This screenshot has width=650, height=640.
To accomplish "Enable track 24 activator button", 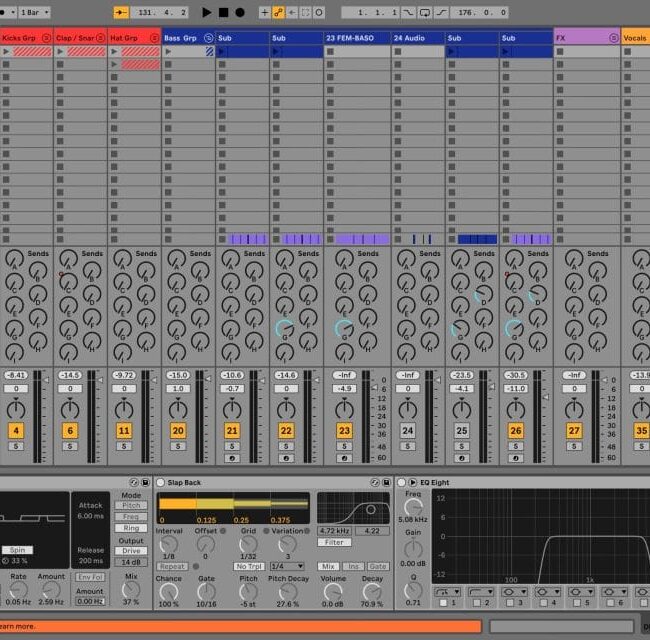I will [407, 431].
